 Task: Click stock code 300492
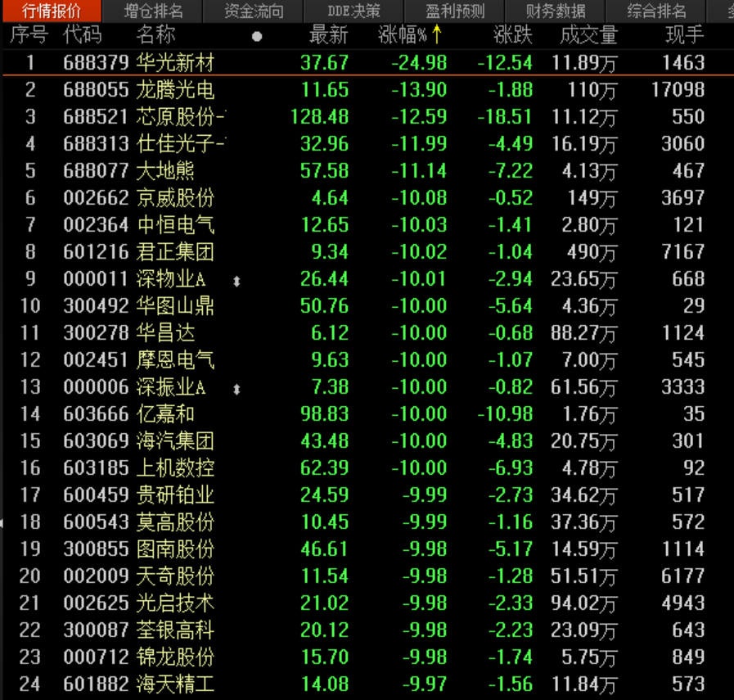pos(96,306)
